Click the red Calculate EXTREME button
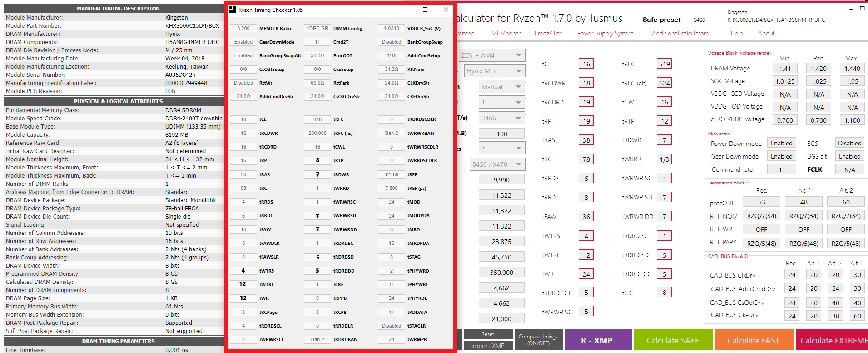The height and width of the screenshot is (353, 868). coord(832,340)
